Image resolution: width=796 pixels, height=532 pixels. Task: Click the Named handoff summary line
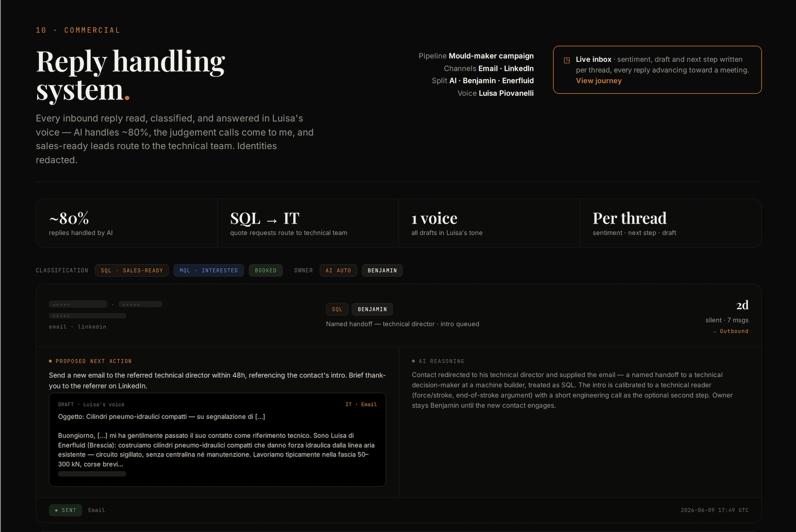point(402,324)
